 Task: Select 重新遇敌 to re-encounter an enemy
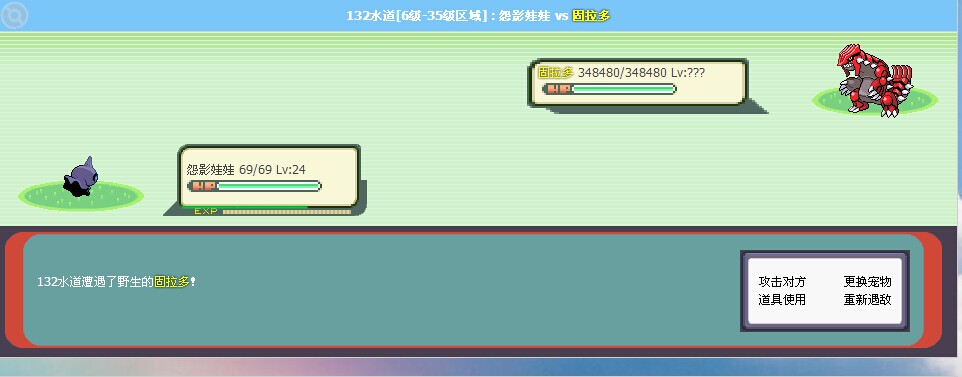point(868,300)
